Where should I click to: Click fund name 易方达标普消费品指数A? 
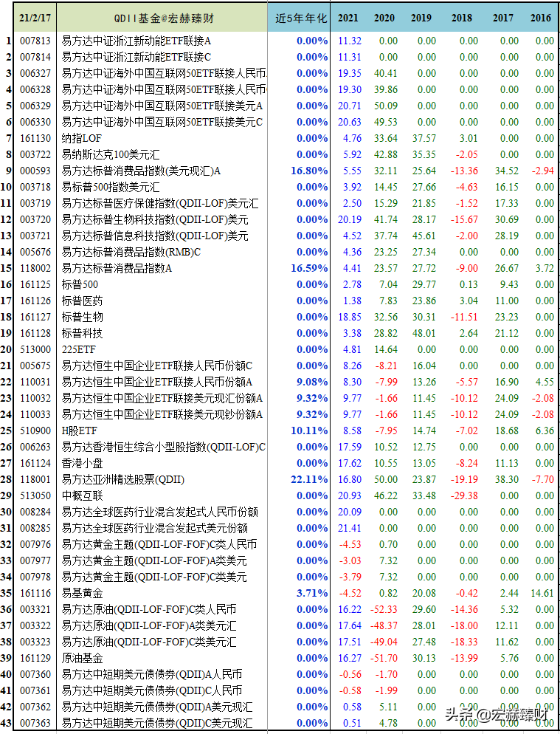point(117,268)
